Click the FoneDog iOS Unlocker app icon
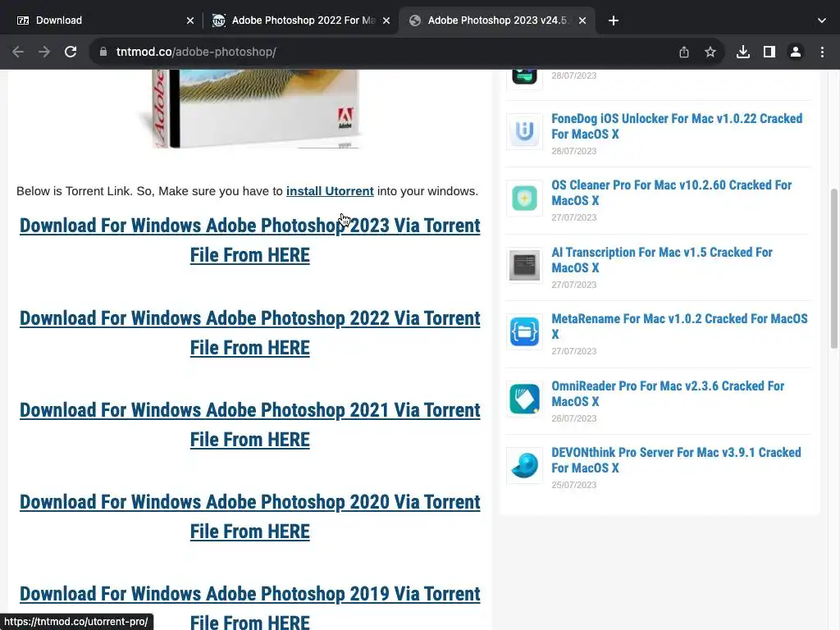Screen dimensions: 840x630 point(524,131)
